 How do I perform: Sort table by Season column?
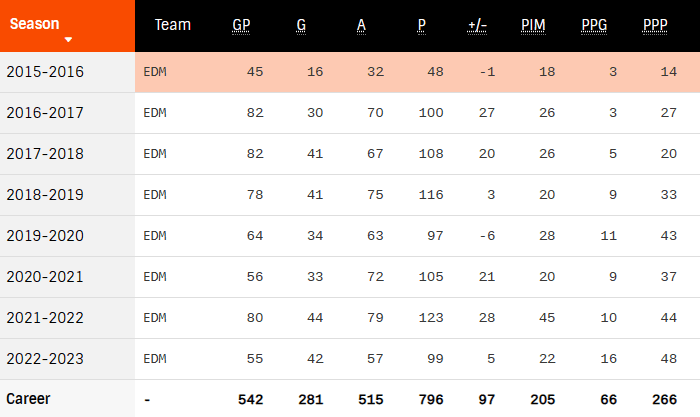(x=34, y=23)
